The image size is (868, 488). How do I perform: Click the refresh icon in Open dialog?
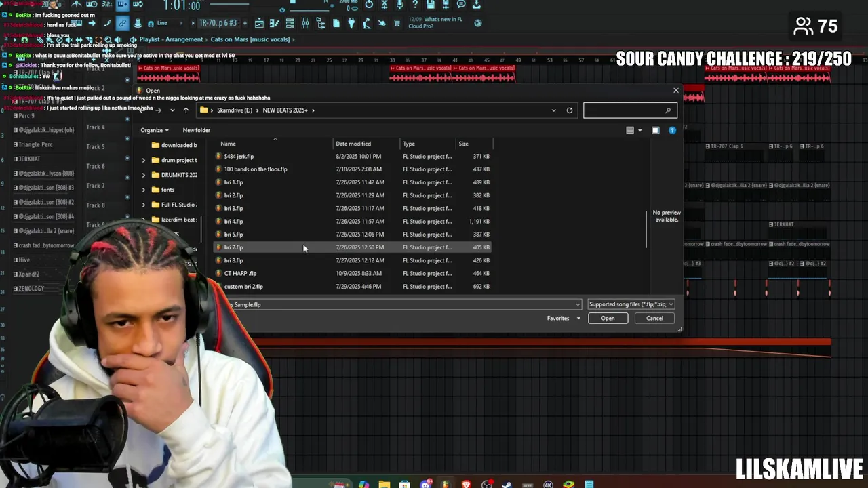tap(569, 110)
